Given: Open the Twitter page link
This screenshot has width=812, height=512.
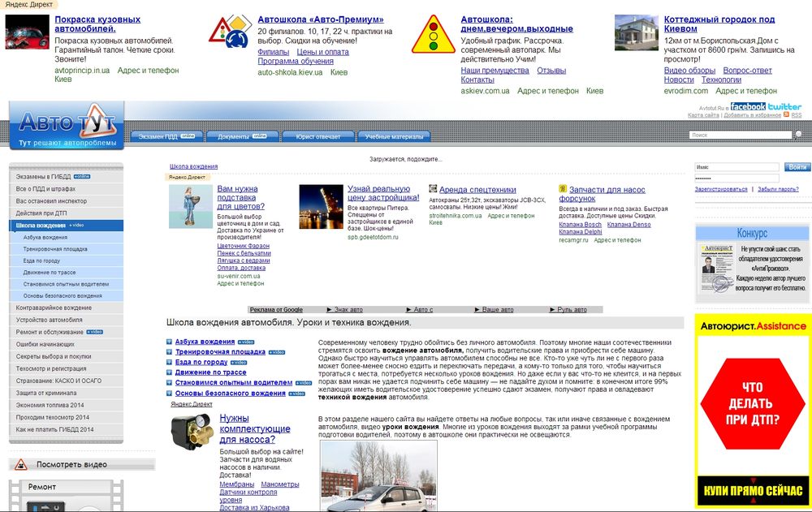Looking at the screenshot, I should coord(784,106).
